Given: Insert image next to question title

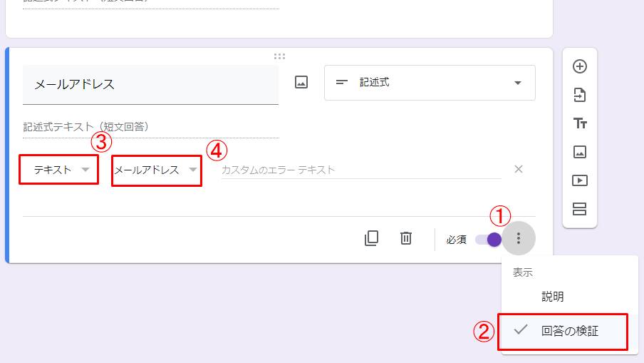Looking at the screenshot, I should tap(301, 82).
